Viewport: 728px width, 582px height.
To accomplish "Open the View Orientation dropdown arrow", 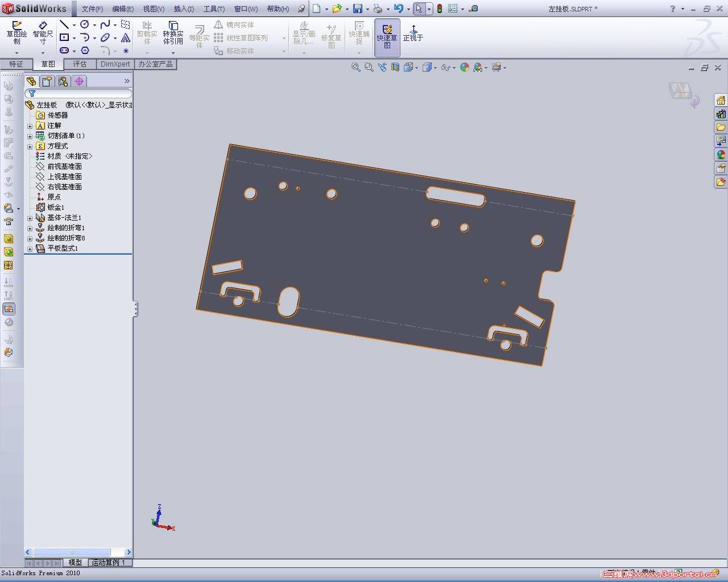I will click(417, 68).
